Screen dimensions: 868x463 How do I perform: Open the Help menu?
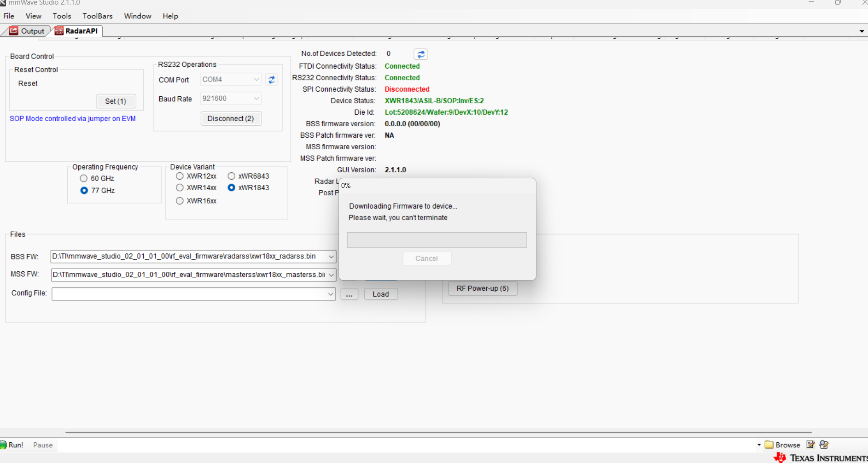click(x=170, y=16)
